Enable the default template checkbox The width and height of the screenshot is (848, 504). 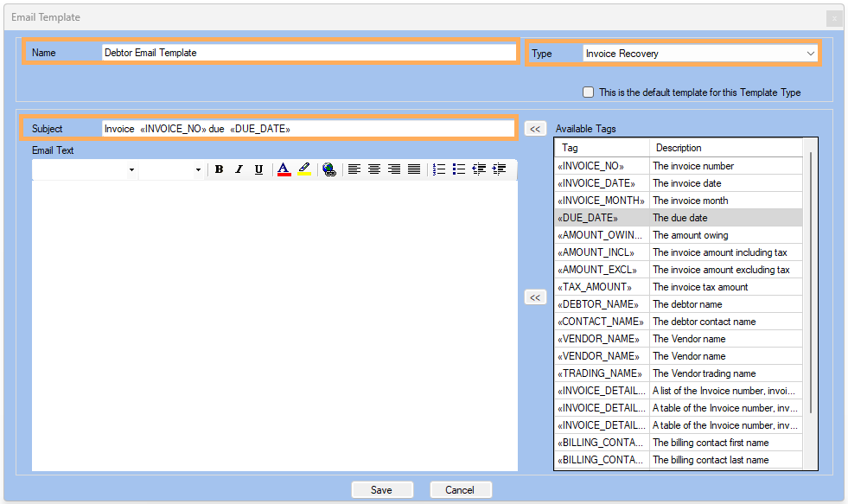tap(589, 93)
